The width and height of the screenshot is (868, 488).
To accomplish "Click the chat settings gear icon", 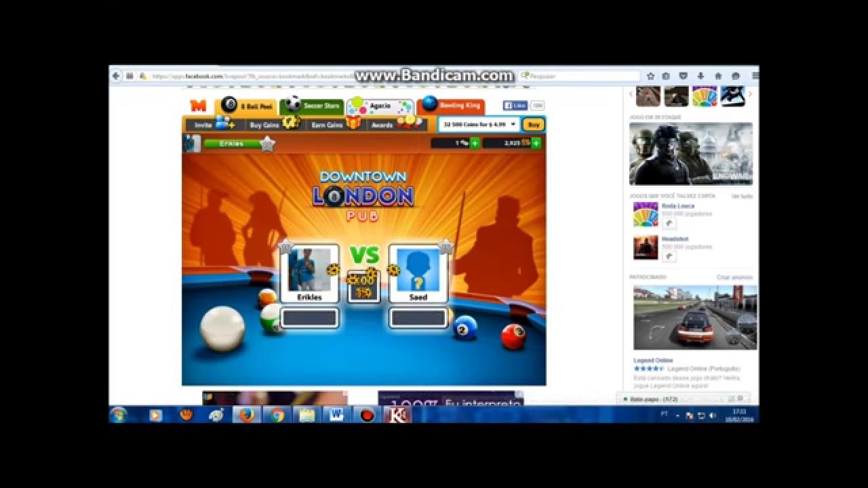I will click(x=741, y=399).
